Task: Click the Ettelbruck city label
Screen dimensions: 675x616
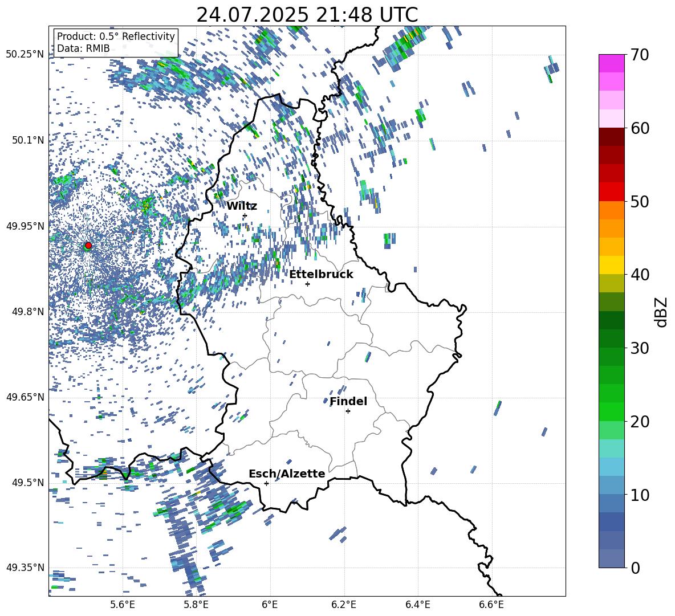Action: 321,275
